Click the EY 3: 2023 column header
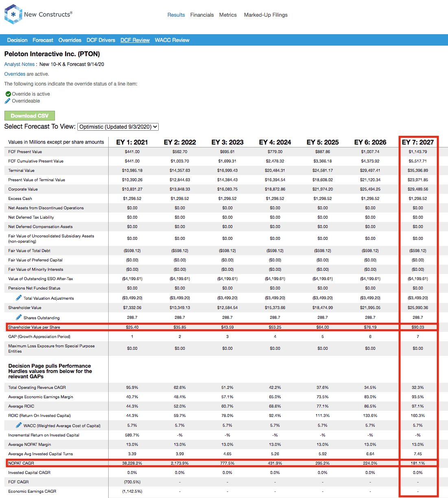 coord(227,142)
